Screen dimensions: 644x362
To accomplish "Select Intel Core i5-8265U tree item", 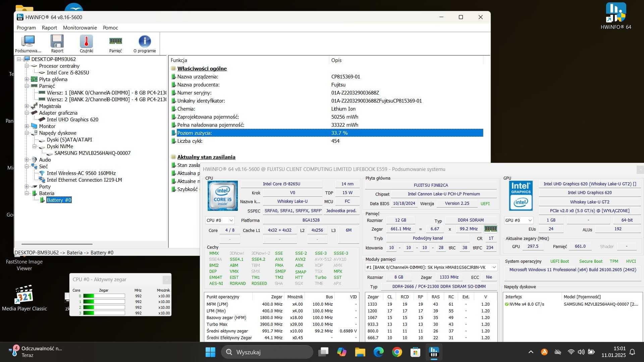I will 68,73.
